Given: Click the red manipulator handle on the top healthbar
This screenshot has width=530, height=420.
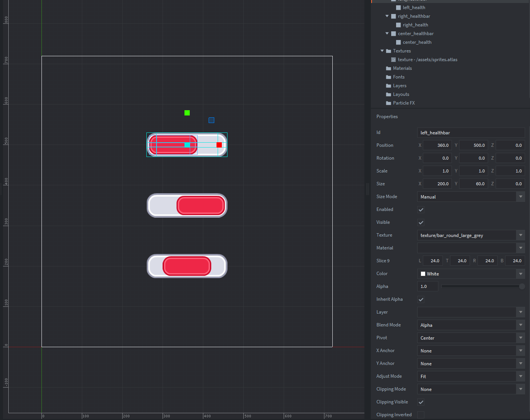Looking at the screenshot, I should point(219,145).
